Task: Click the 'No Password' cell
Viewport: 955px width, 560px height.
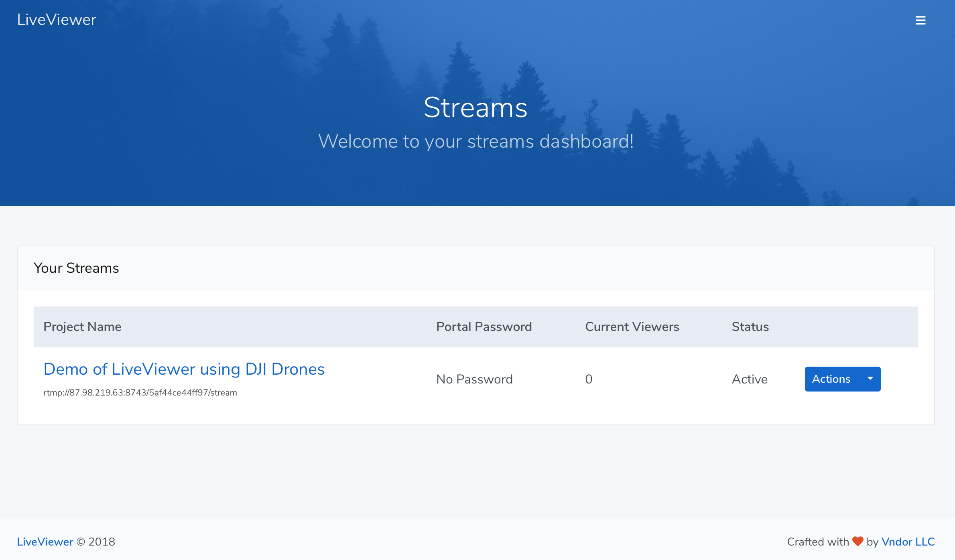Action: (474, 379)
